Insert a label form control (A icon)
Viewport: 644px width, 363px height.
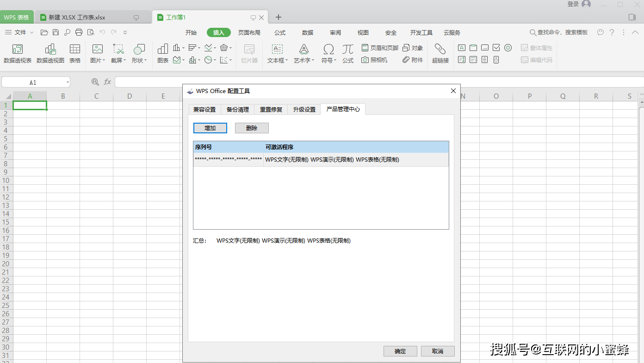pos(462,48)
